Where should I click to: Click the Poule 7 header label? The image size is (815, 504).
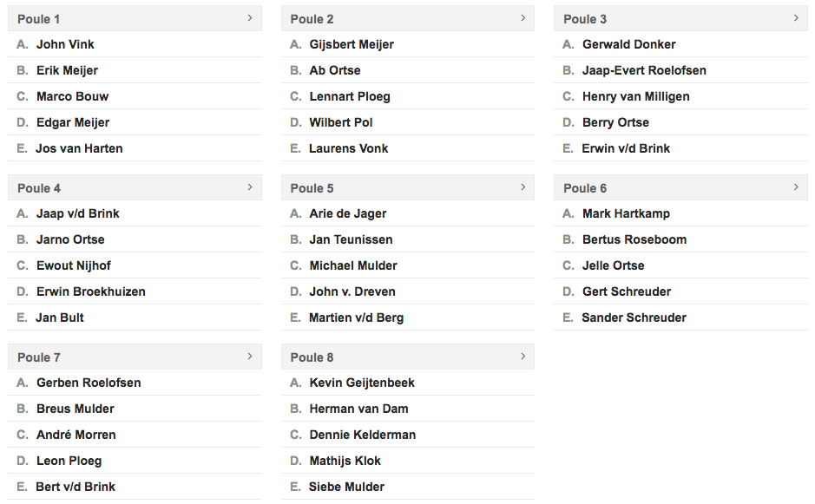(39, 357)
